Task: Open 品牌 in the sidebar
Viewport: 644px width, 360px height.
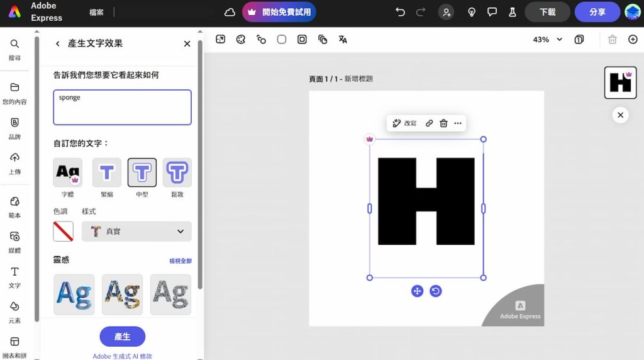Action: [x=14, y=128]
